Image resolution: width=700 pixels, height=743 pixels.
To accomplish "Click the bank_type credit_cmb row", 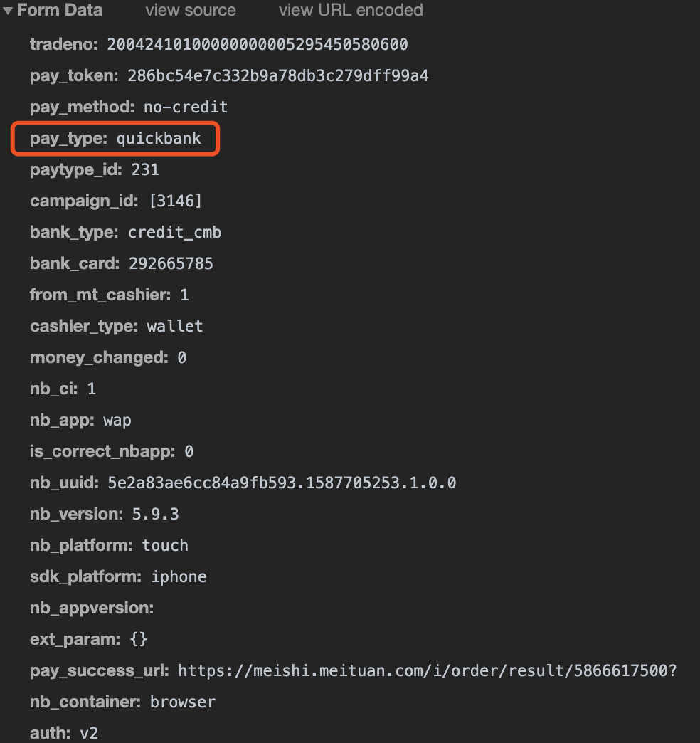I will tap(125, 232).
